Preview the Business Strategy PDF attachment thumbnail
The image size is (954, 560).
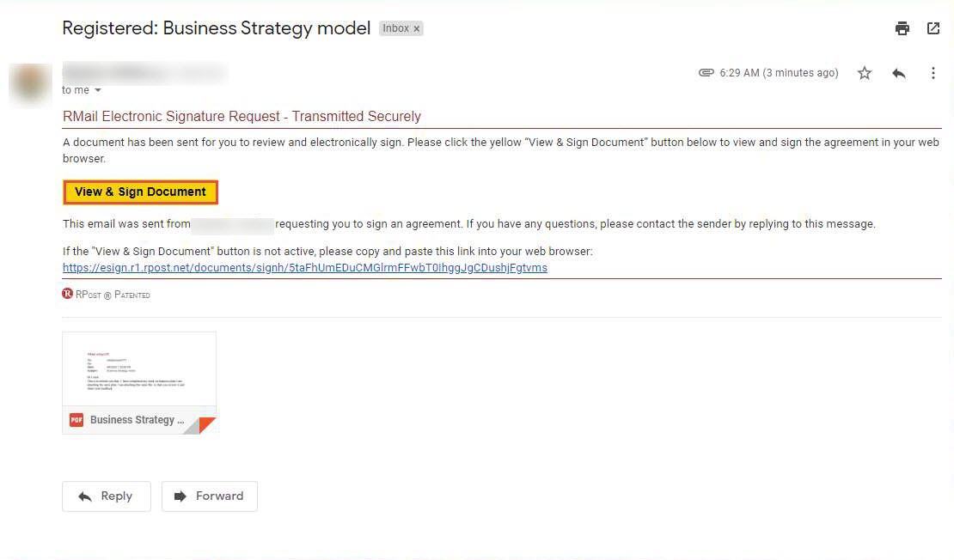[139, 368]
